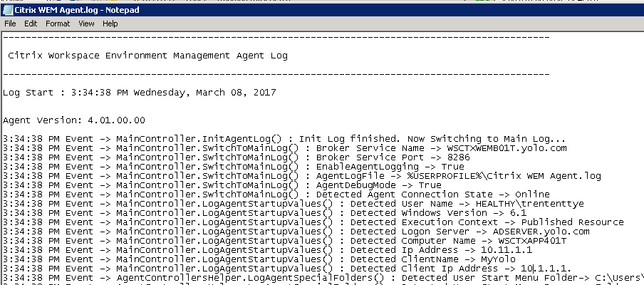Open the View menu
Image resolution: width=644 pixels, height=285 pixels.
pos(86,24)
